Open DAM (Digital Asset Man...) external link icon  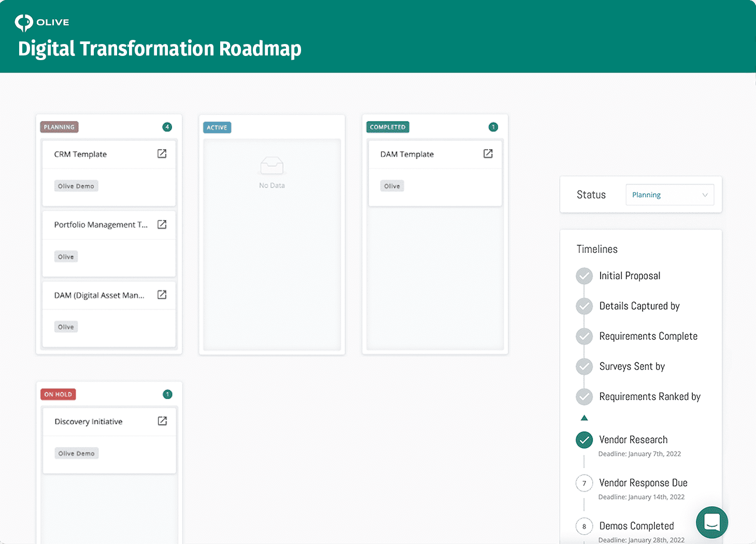point(162,295)
